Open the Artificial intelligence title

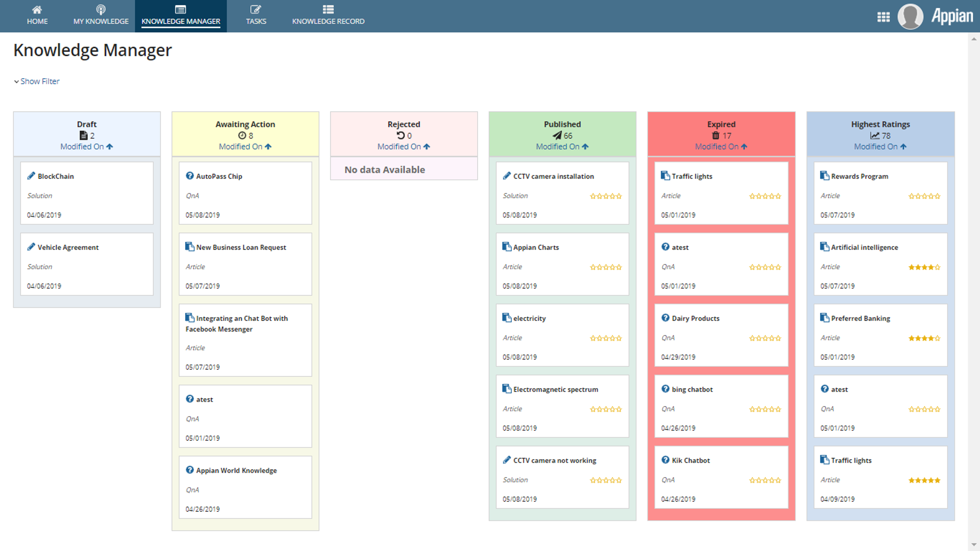pyautogui.click(x=864, y=247)
